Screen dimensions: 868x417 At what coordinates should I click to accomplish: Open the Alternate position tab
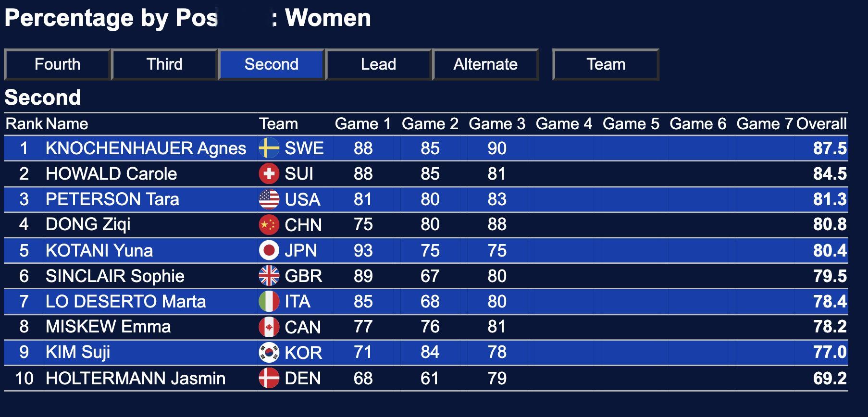pyautogui.click(x=485, y=64)
